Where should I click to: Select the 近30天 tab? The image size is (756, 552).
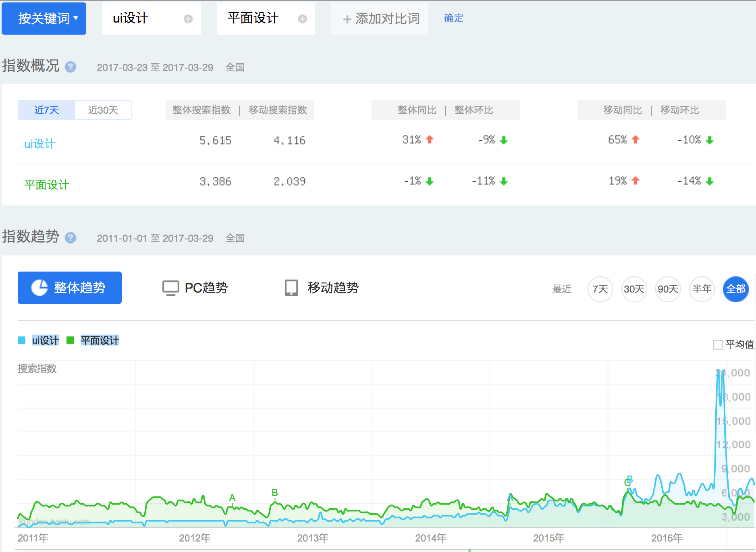[103, 110]
